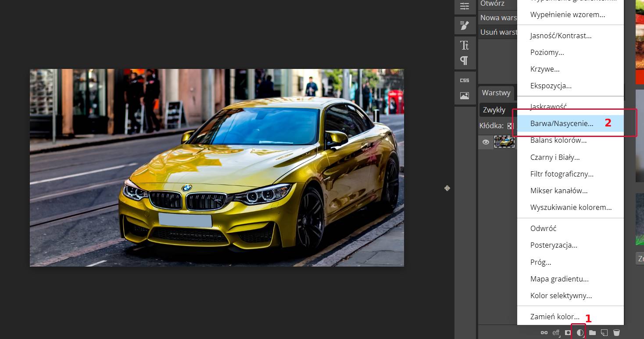Switch to the Warstwy tab

(x=496, y=93)
